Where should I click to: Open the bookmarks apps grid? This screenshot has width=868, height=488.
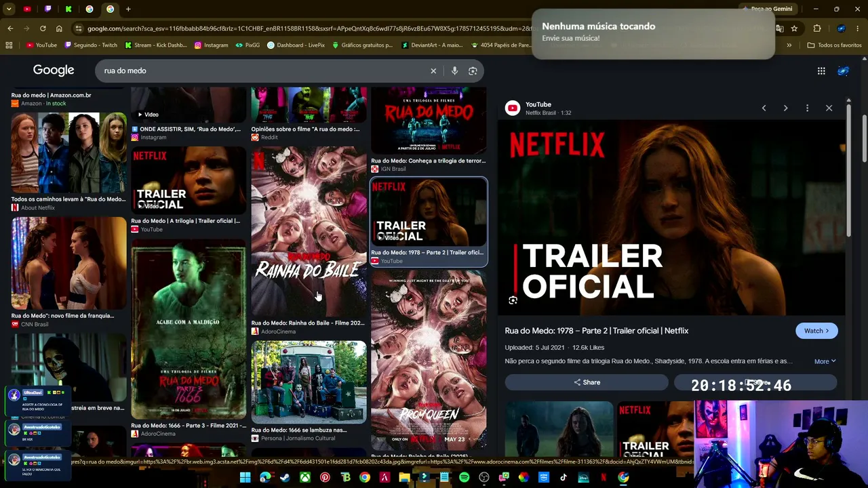coord(9,45)
